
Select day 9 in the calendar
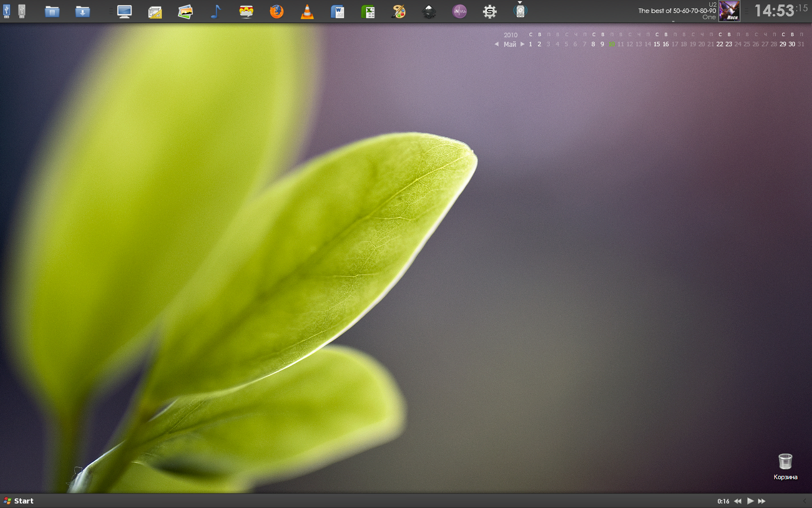coord(602,44)
